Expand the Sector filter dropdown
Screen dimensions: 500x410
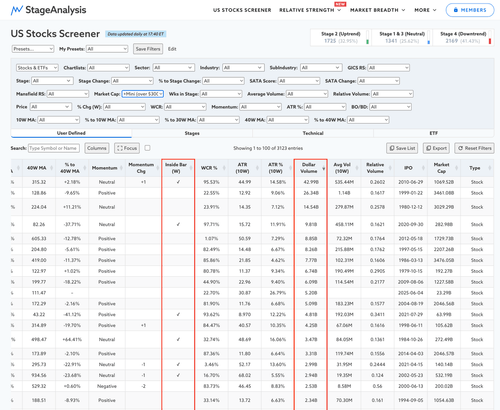(173, 68)
